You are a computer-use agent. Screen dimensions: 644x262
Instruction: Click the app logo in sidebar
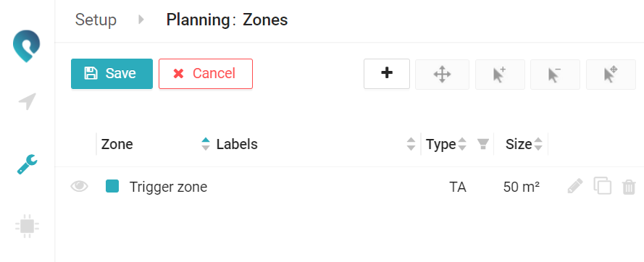pos(27,46)
